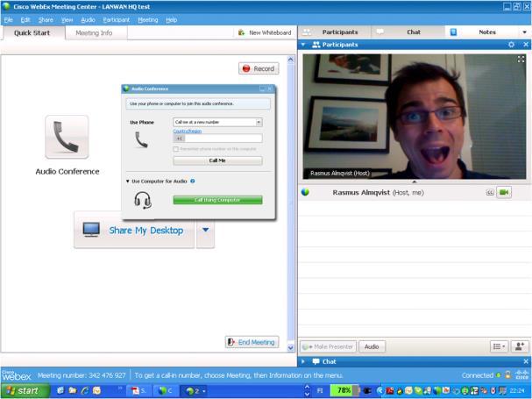Open the New Whiteboard tool
This screenshot has height=399, width=532.
[265, 32]
